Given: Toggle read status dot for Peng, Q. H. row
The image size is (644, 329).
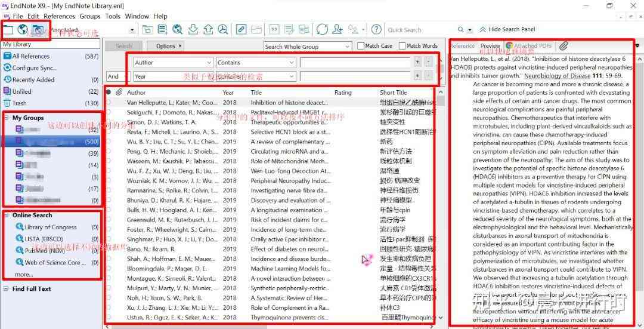Looking at the screenshot, I should (109, 151).
